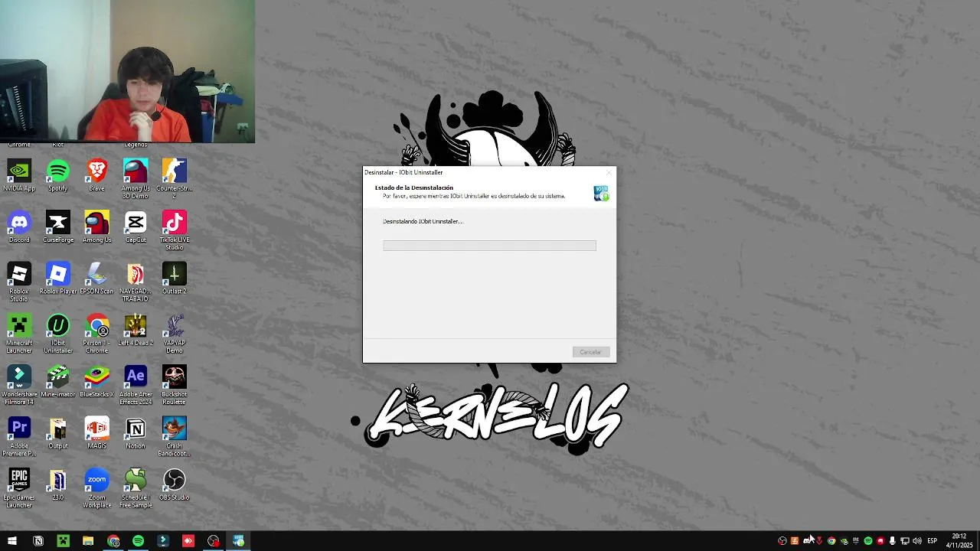This screenshot has width=980, height=551.
Task: Select the Buckshot Roulette desktop icon
Action: (x=175, y=384)
